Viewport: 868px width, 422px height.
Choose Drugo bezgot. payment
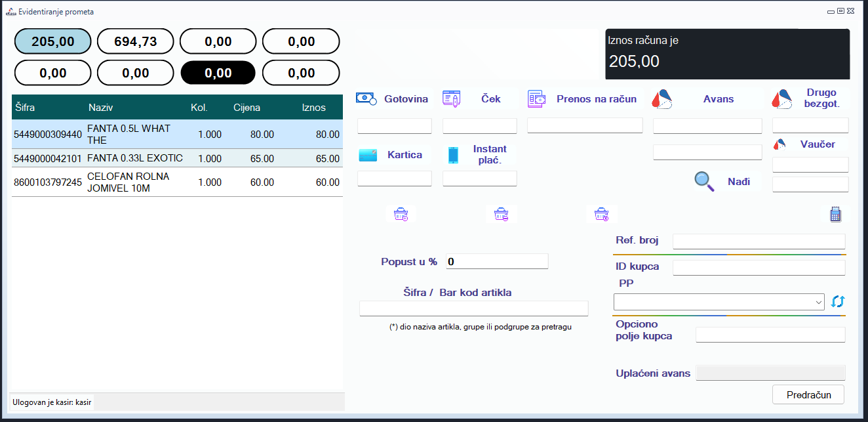click(810, 98)
